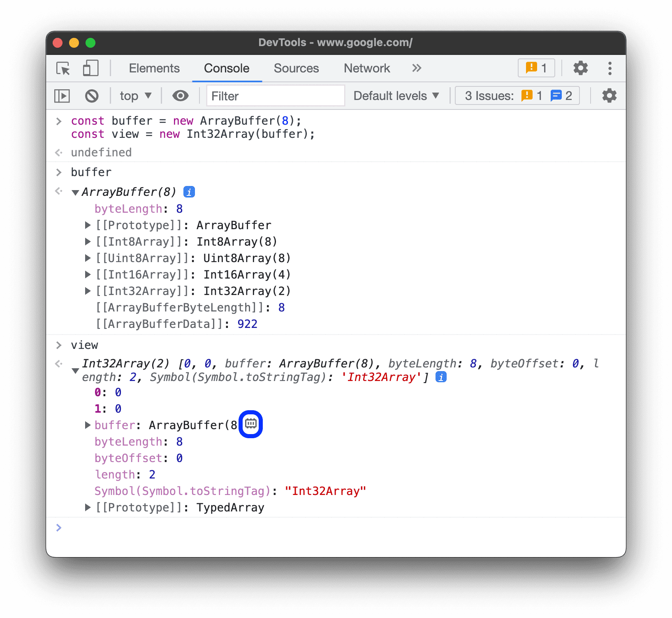This screenshot has width=672, height=618.
Task: Show the console sidebar
Action: (62, 95)
